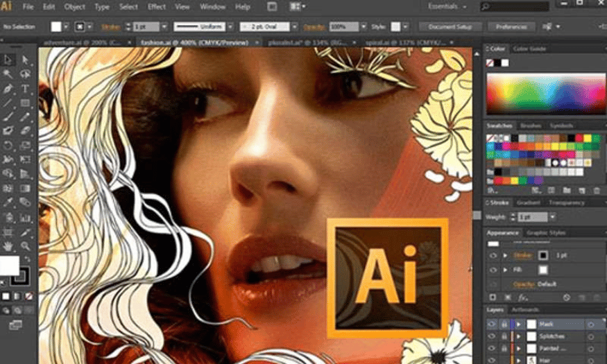Click the Swatch Libraries menu icon

coord(492,190)
